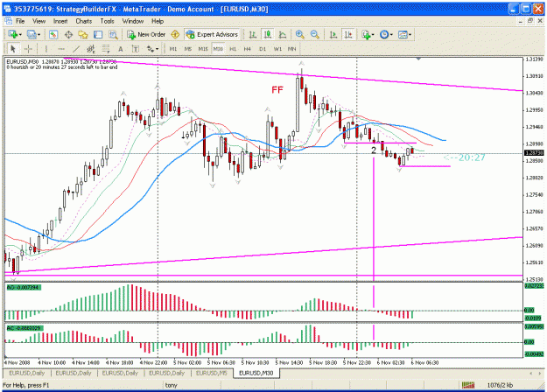Click the 'tony' profile in status bar

point(172,385)
